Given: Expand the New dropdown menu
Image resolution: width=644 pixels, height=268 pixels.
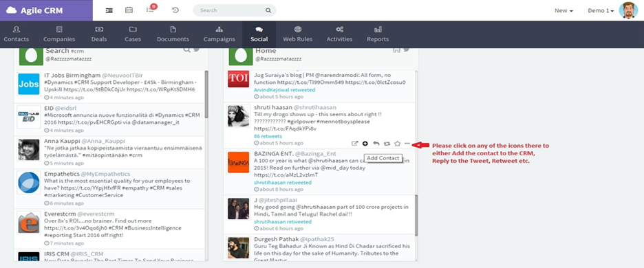Looking at the screenshot, I should click(563, 11).
